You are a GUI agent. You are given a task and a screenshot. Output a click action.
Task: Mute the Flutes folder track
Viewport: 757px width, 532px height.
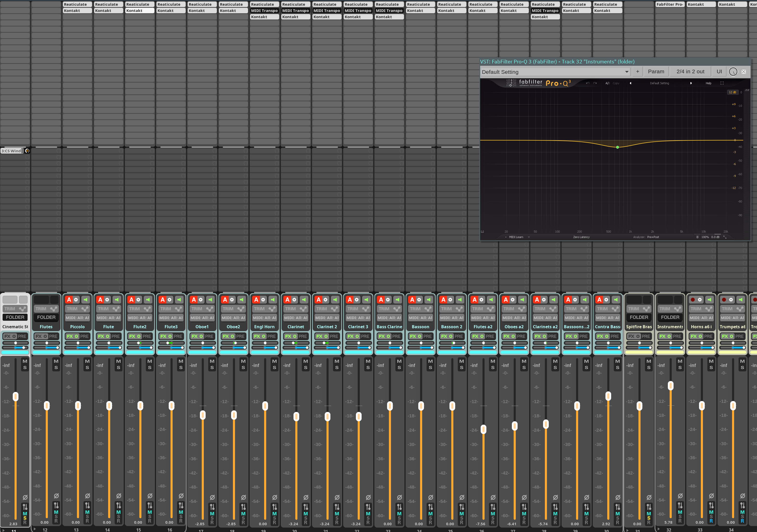pos(56,361)
